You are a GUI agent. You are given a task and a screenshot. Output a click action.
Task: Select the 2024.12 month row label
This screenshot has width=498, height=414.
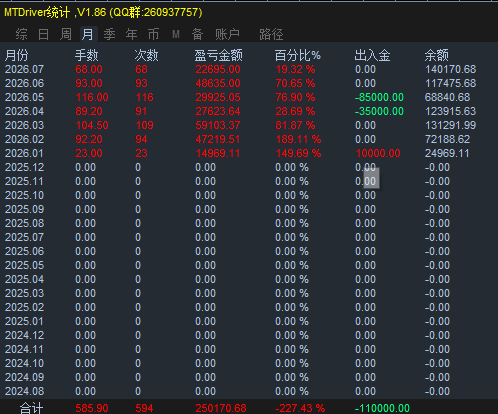(24, 335)
